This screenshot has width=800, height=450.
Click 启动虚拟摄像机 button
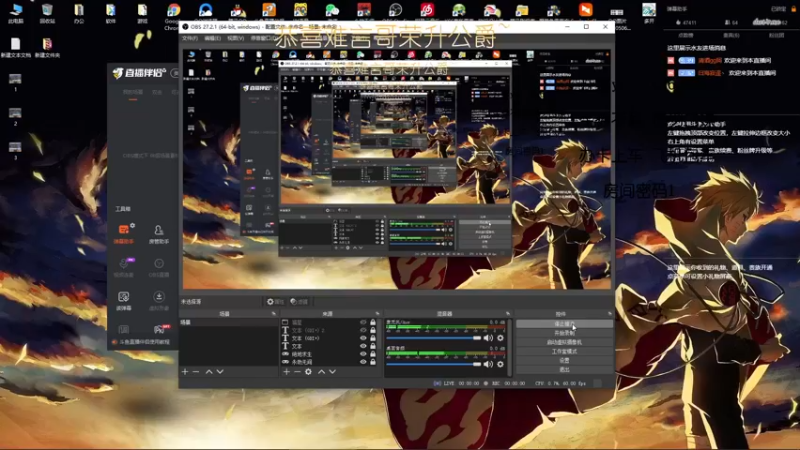click(564, 342)
